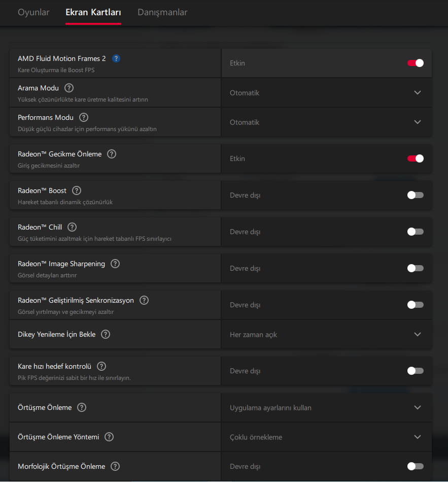The width and height of the screenshot is (448, 482).
Task: Show help for Kare hızı hedef kontrolü
Action: tap(101, 366)
